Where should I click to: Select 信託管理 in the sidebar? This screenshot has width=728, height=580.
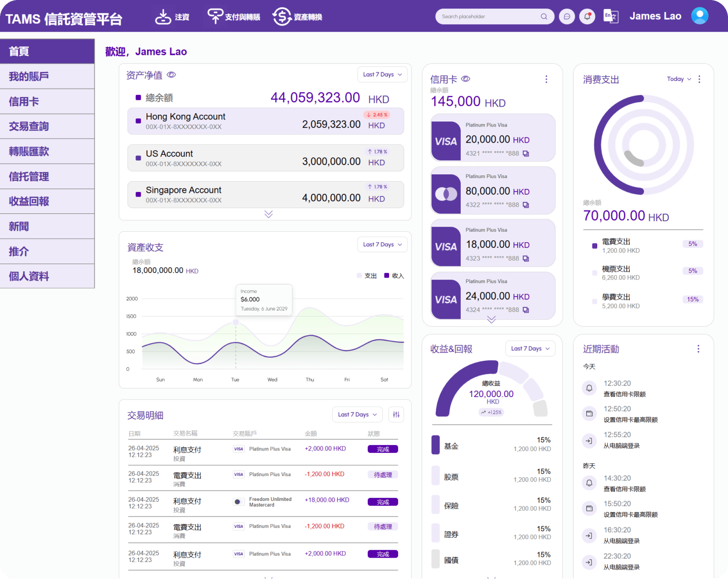coord(47,177)
